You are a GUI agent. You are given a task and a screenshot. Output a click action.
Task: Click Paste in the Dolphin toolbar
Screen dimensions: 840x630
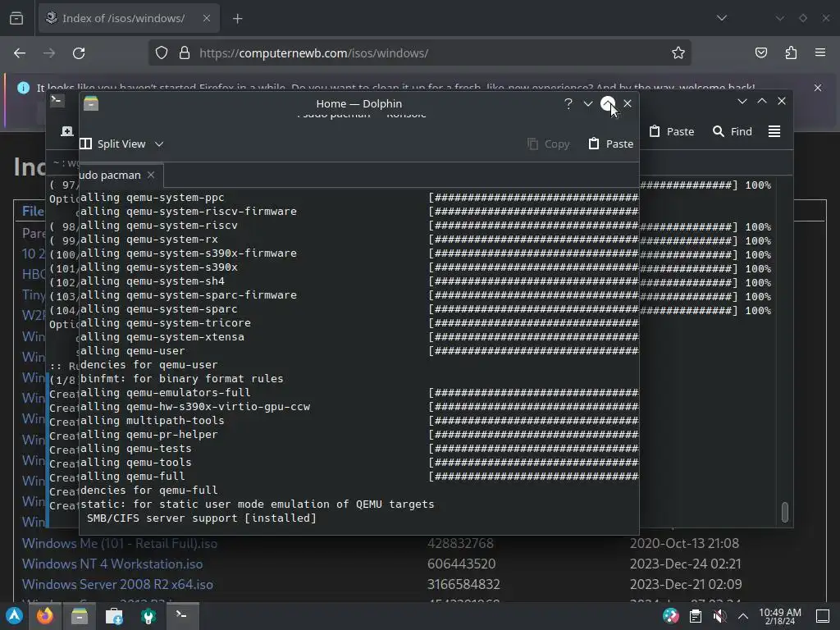(x=610, y=144)
